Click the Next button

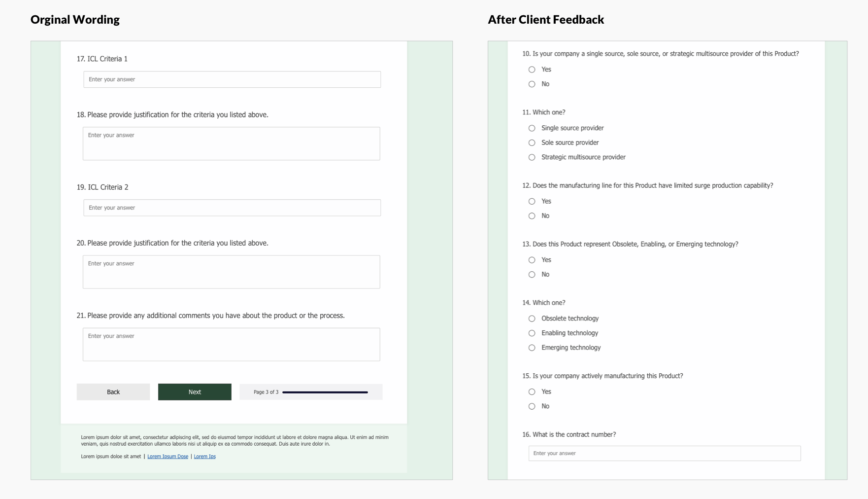click(x=195, y=392)
